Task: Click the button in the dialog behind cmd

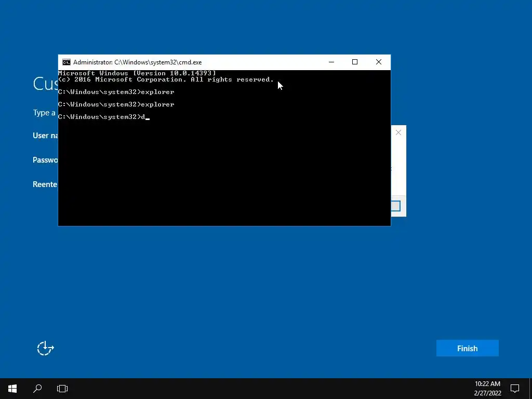Action: tap(395, 206)
